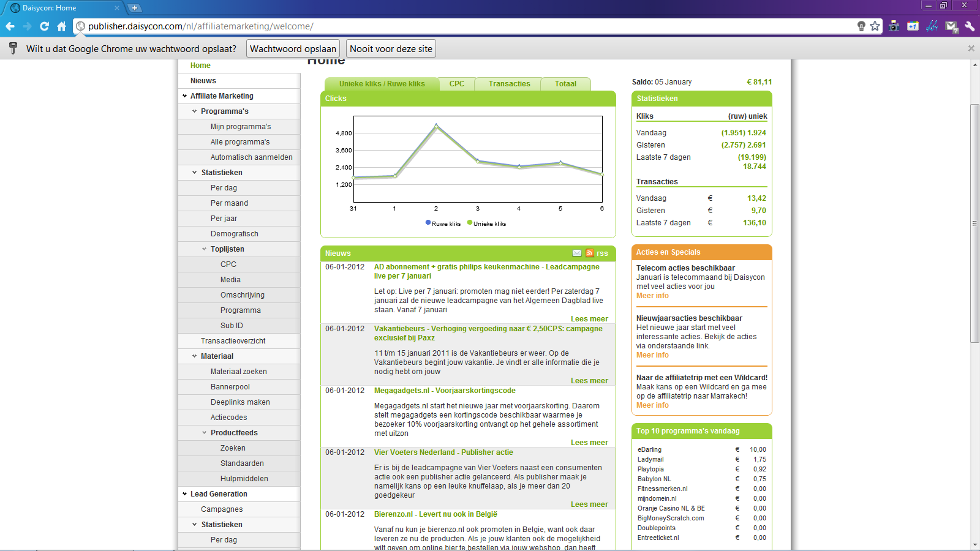This screenshot has width=980, height=551.
Task: Click the envelope icon in the Nieuws header
Action: pyautogui.click(x=577, y=253)
